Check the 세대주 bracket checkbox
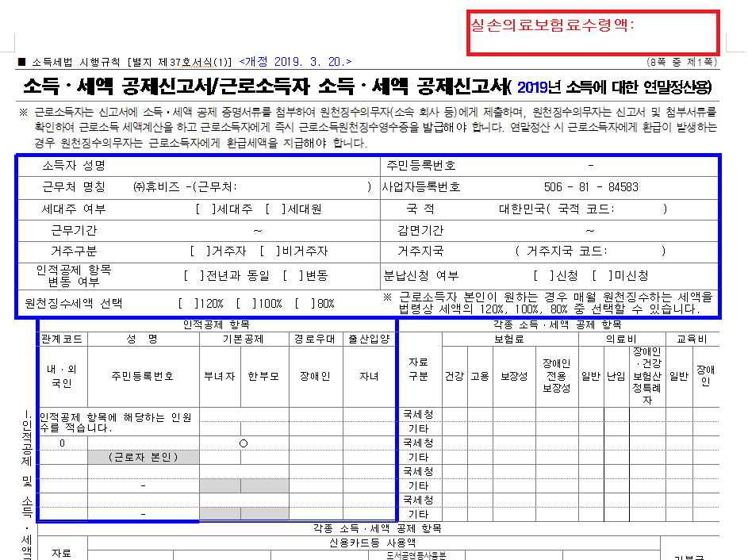Viewport: 748px width, 560px height. click(205, 209)
